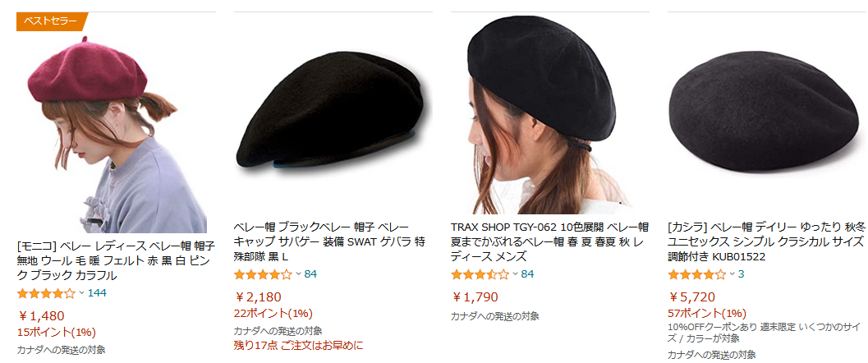Click star rating of TRAX SHOP beret
Screen dimensions: 868x363
click(x=480, y=274)
